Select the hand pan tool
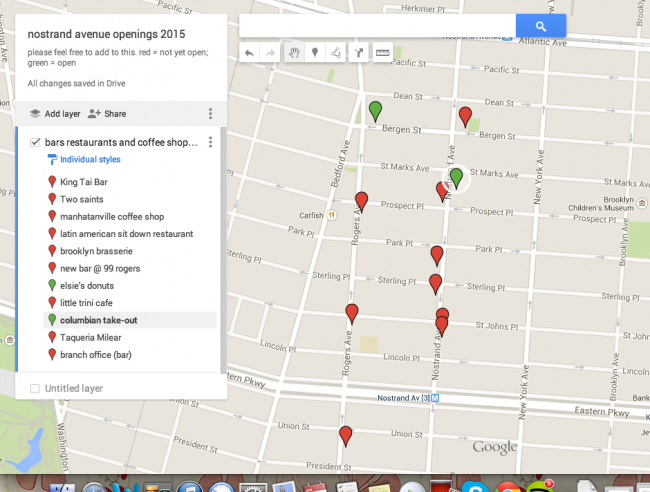650x492 pixels. point(294,53)
